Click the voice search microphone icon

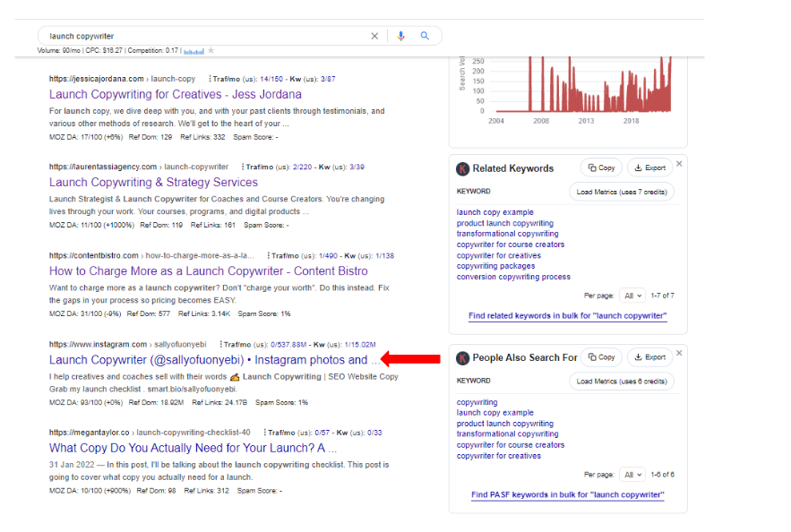pos(400,36)
